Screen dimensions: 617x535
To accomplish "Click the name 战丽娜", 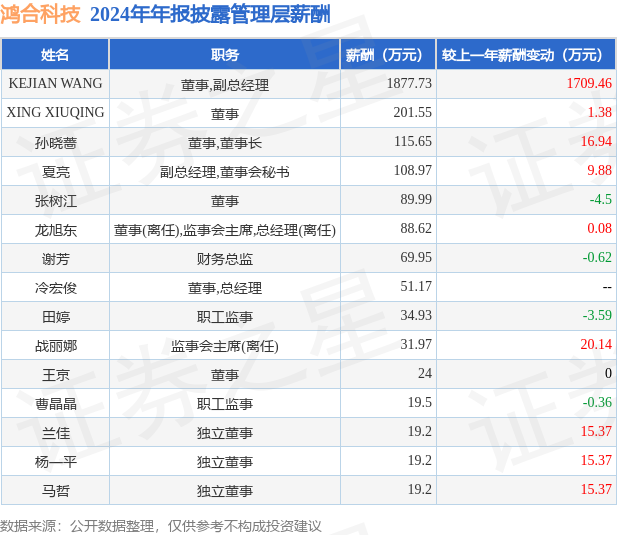I will point(55,346).
